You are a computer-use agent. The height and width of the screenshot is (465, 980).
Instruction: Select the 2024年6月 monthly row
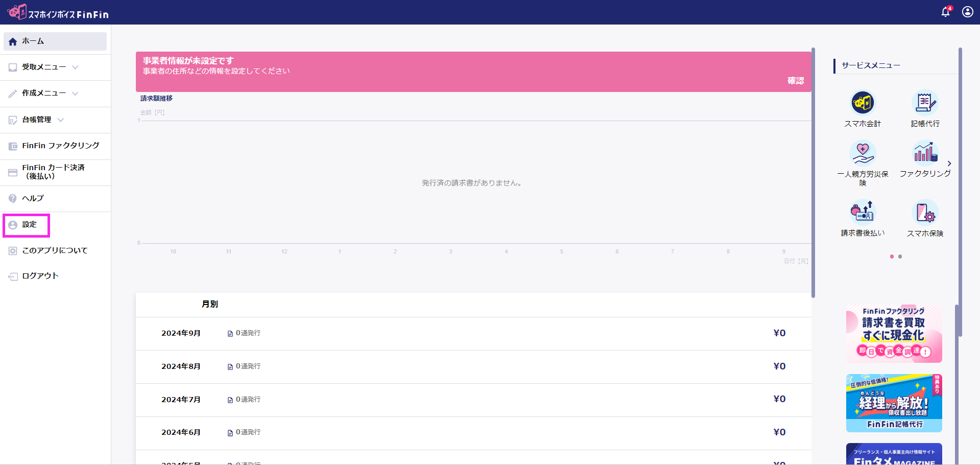click(x=473, y=433)
